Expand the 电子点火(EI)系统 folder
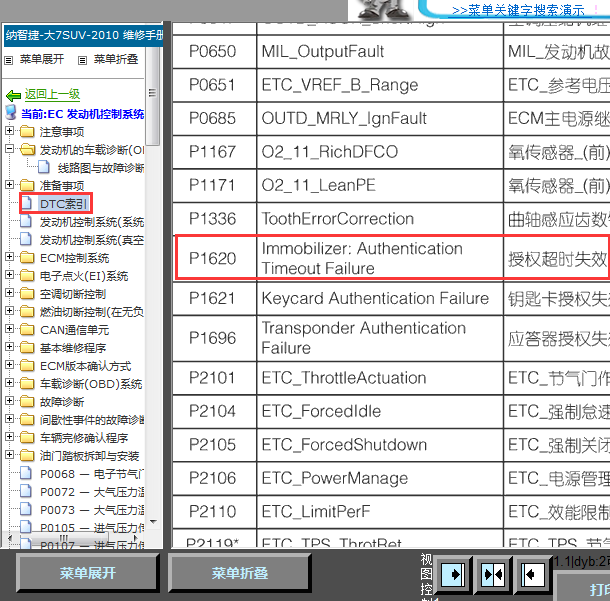This screenshot has width=610, height=601. pos(9,275)
